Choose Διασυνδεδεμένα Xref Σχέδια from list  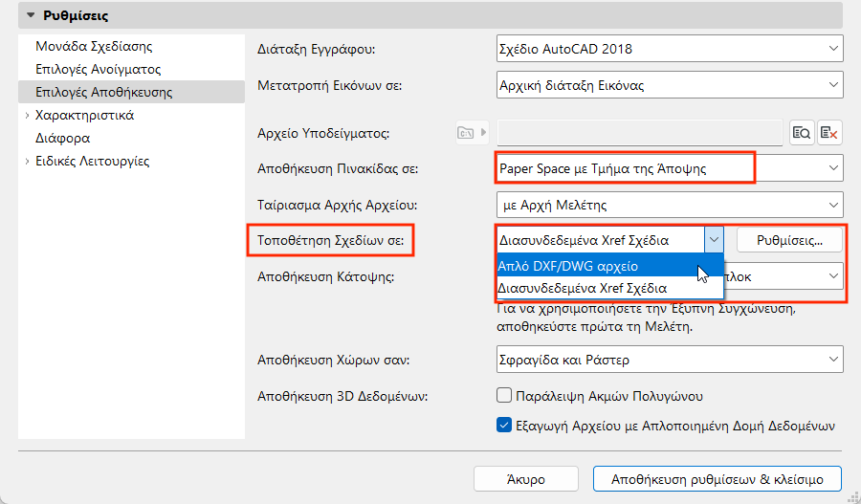[x=583, y=288]
